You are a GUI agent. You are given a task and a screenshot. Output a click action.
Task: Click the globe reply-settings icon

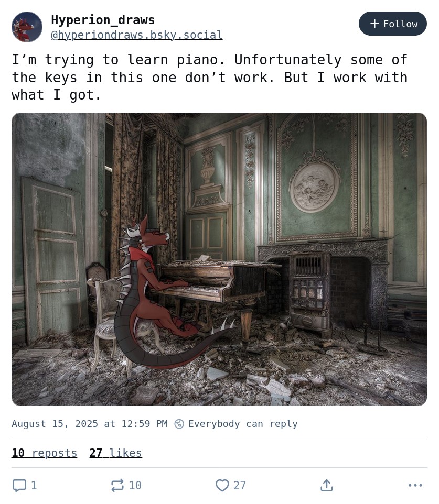tap(179, 424)
